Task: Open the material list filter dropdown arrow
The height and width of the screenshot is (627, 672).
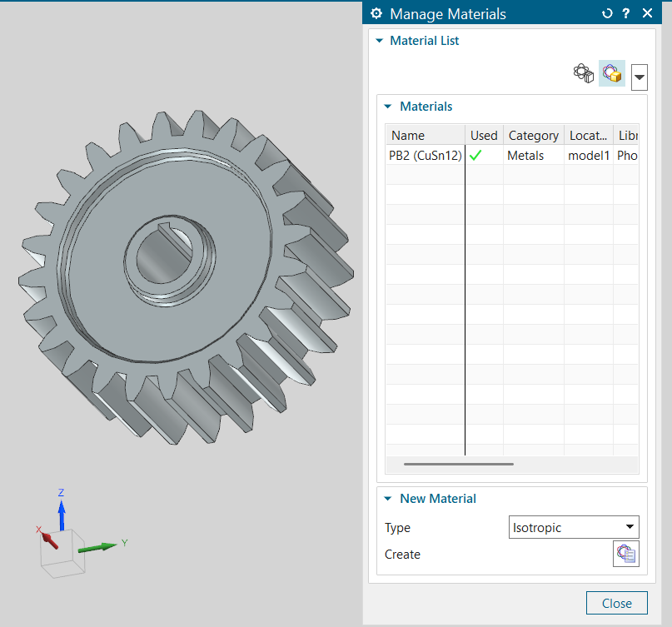Action: [x=639, y=78]
